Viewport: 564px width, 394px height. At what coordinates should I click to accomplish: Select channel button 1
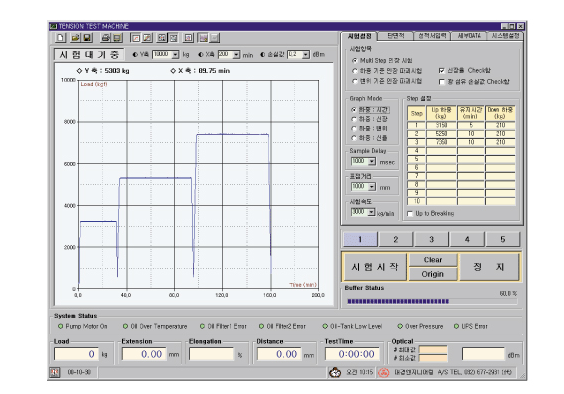point(360,239)
